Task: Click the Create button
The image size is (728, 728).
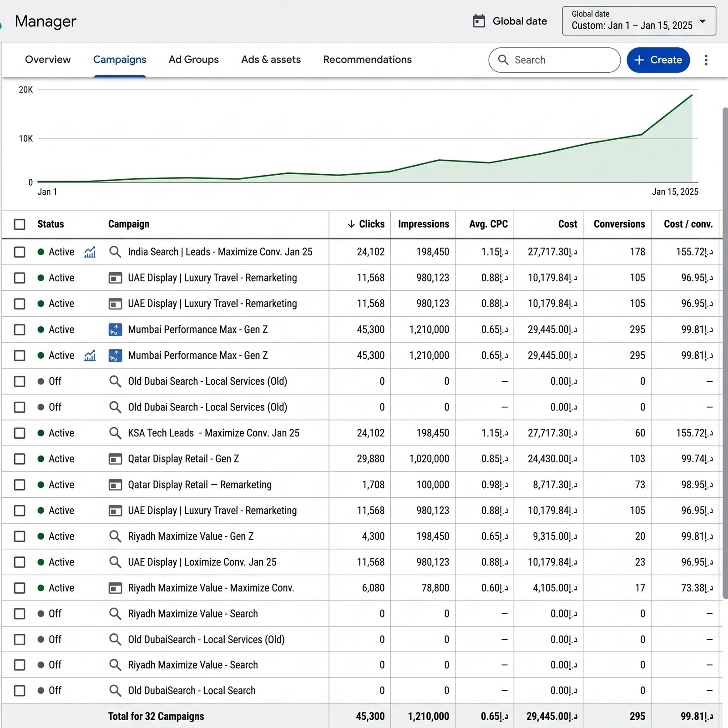Action: coord(658,60)
